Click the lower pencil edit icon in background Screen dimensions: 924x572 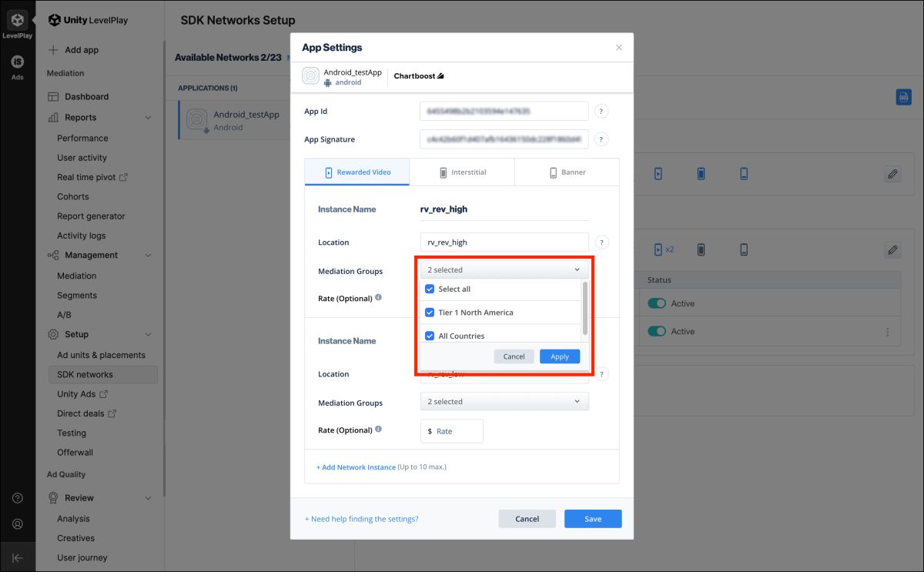coord(892,250)
